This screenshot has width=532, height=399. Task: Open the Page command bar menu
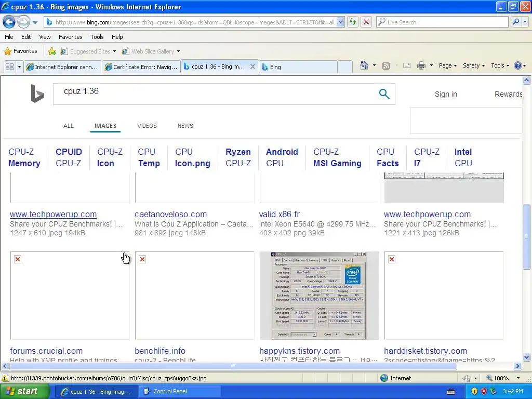(x=447, y=65)
